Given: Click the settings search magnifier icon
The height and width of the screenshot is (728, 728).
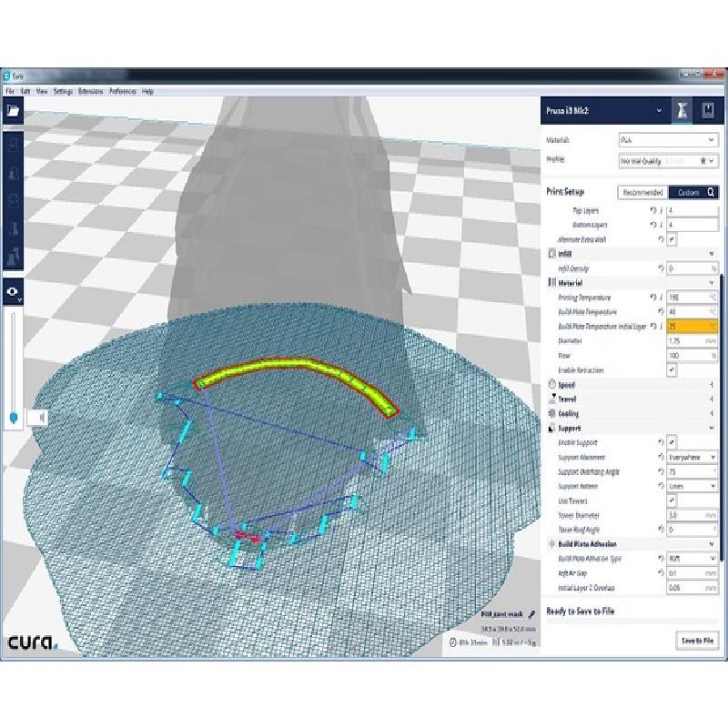Looking at the screenshot, I should (711, 192).
